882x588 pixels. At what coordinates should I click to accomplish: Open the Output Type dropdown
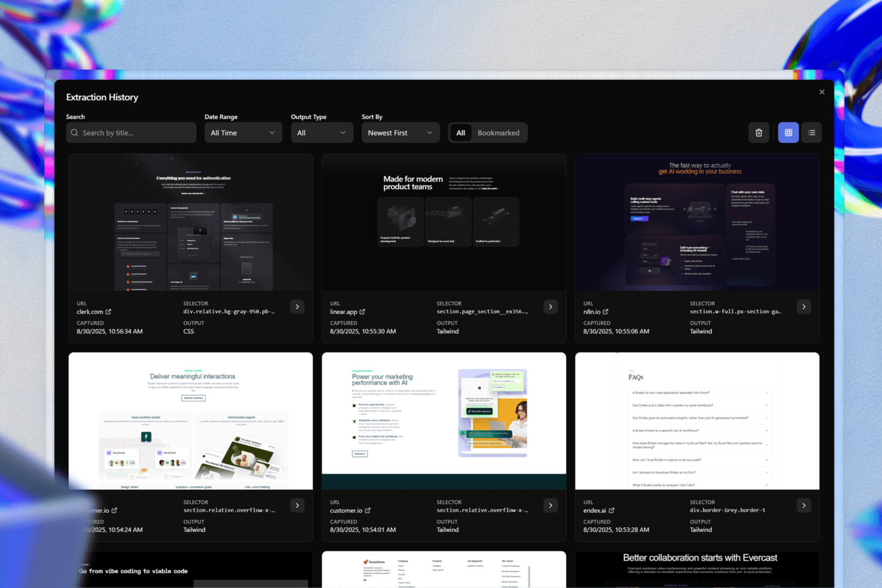[322, 133]
